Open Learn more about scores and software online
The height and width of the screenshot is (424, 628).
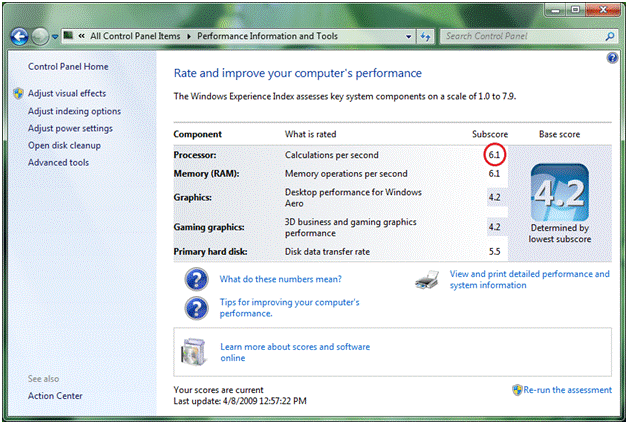coord(295,352)
